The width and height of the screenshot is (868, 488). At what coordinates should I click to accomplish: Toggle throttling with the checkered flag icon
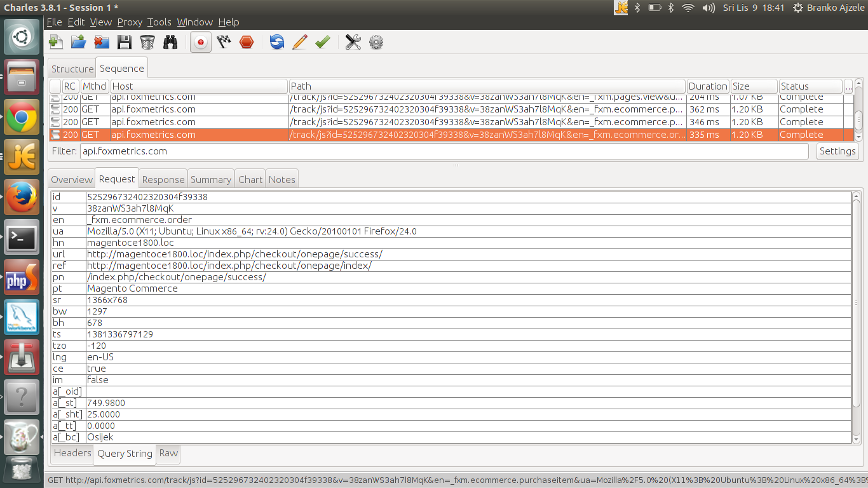[x=224, y=43]
